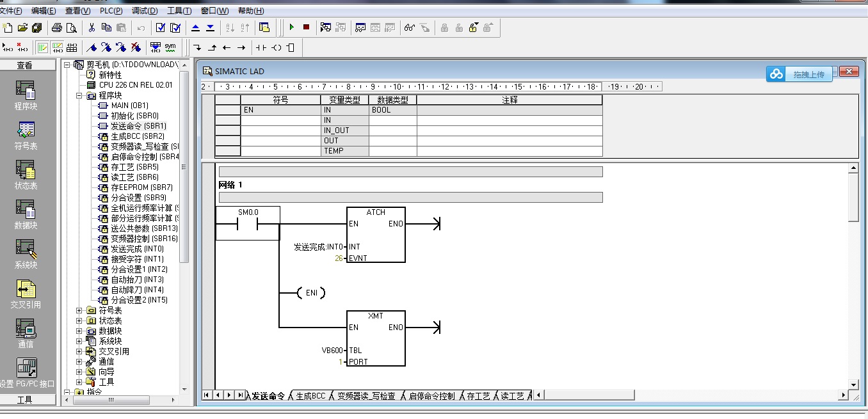Open the PLC(P) menu
Viewport: 868px width, 419px height.
point(110,11)
